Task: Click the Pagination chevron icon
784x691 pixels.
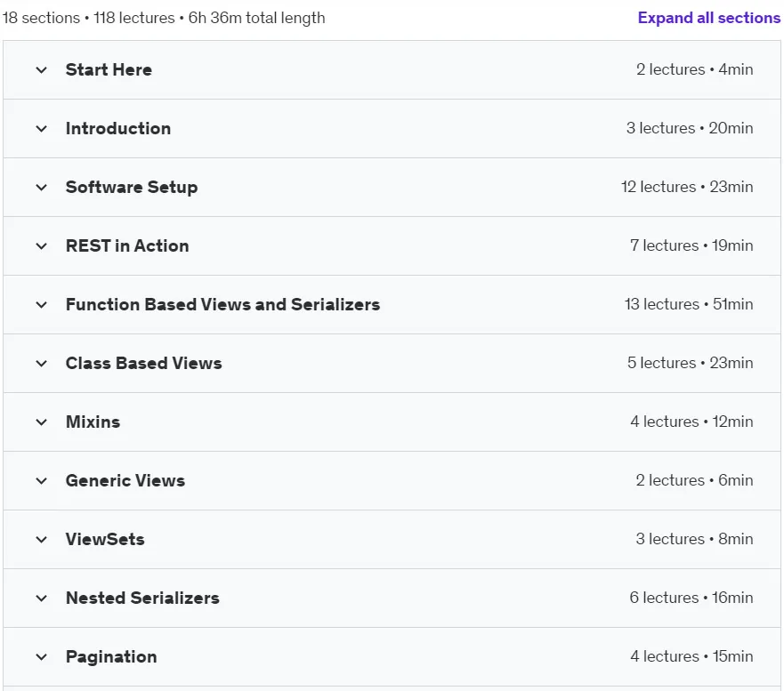Action: click(42, 657)
